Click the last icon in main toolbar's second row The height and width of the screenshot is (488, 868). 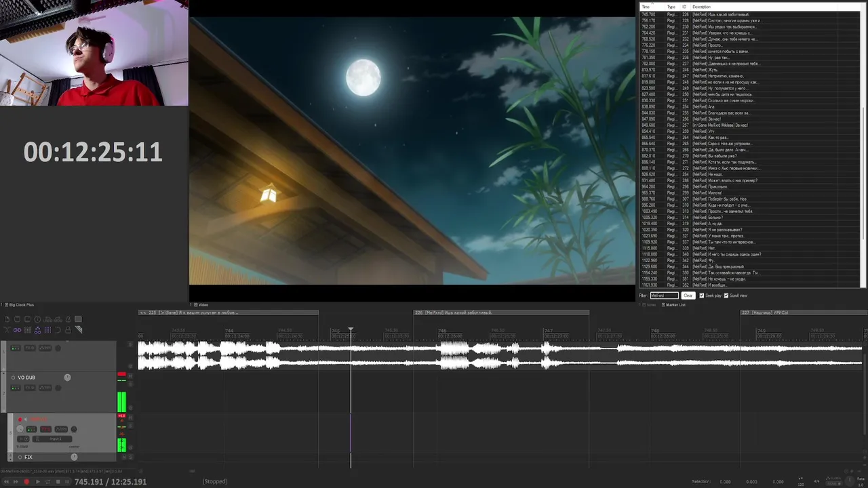click(79, 330)
